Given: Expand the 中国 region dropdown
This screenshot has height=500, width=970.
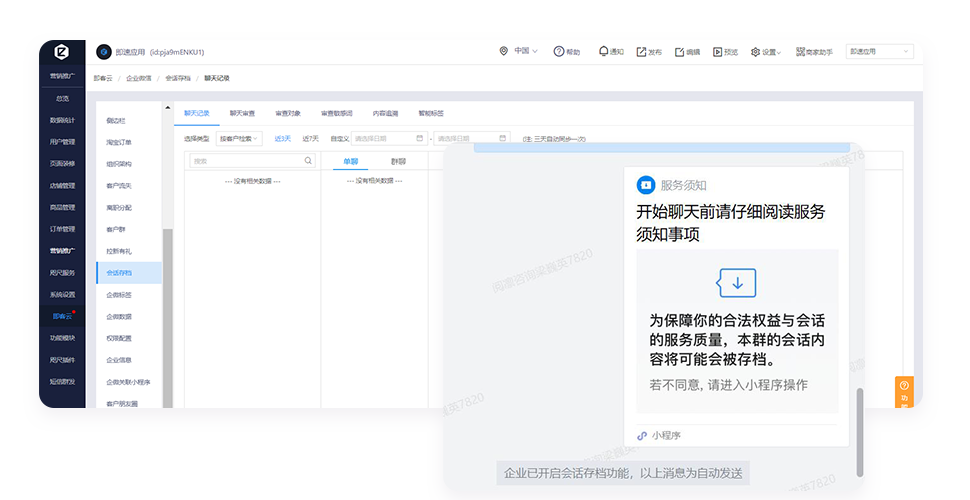Looking at the screenshot, I should coord(519,51).
